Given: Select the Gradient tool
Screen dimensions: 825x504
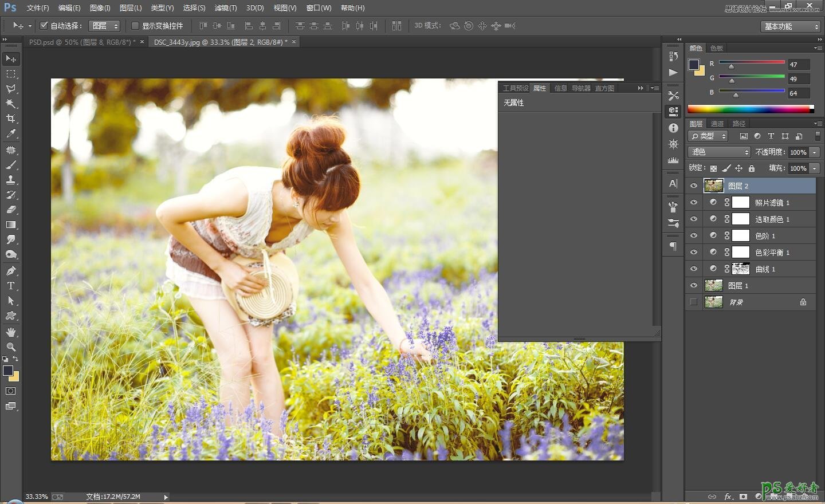Looking at the screenshot, I should point(11,225).
